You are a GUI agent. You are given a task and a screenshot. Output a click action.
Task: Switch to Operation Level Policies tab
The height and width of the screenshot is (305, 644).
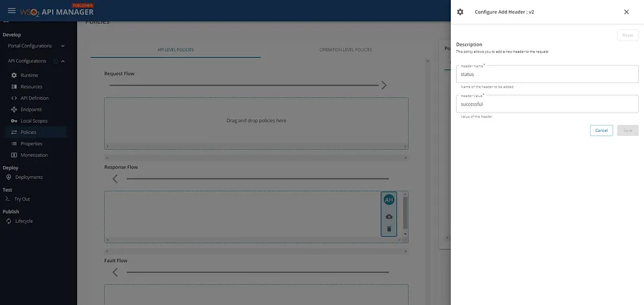click(345, 50)
